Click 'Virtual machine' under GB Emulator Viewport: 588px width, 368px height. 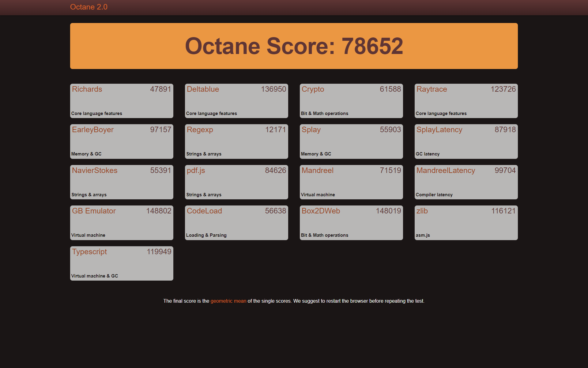pyautogui.click(x=88, y=235)
